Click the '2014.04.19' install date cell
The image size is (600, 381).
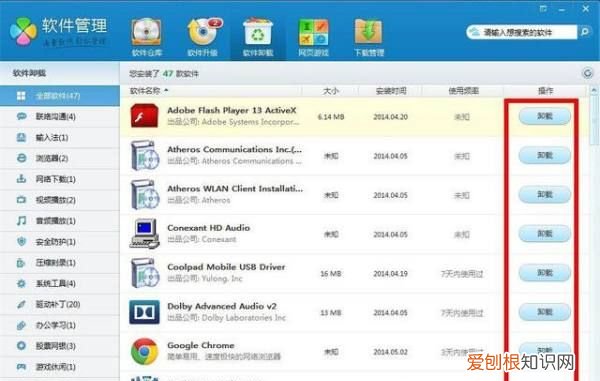[390, 274]
